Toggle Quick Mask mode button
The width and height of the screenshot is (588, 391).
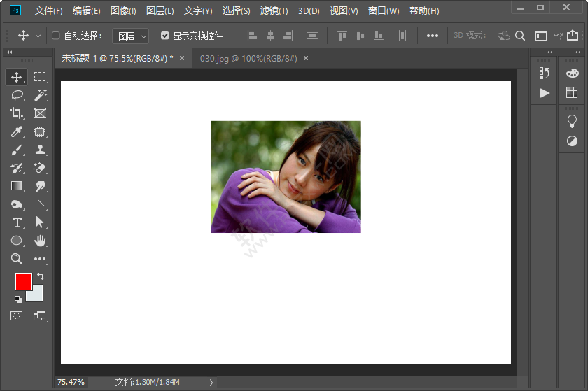tap(17, 315)
